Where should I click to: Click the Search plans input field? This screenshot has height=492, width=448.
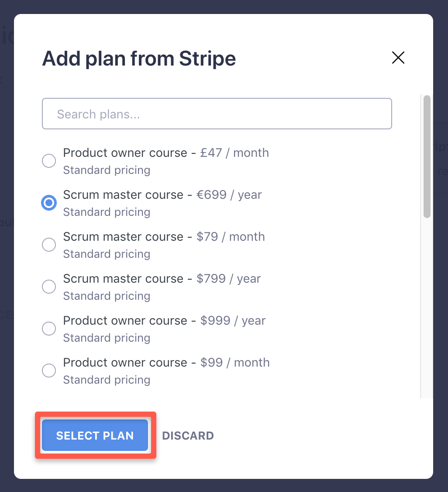pyautogui.click(x=217, y=114)
